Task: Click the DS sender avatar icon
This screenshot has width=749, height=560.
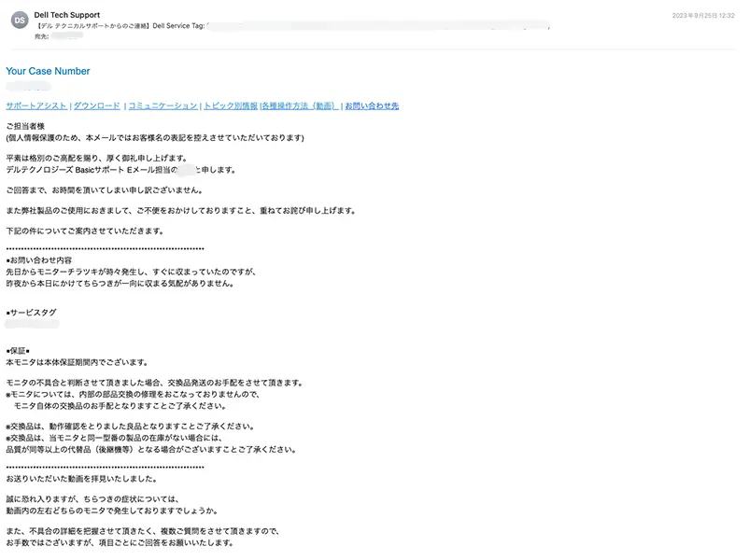Action: (20, 20)
